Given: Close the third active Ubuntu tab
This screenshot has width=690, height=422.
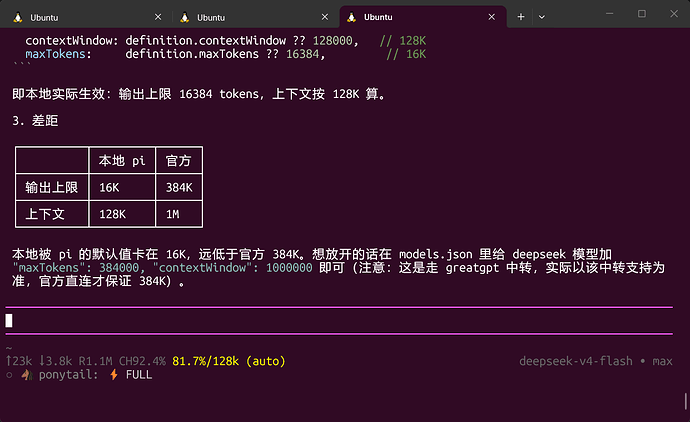Looking at the screenshot, I should tap(492, 17).
